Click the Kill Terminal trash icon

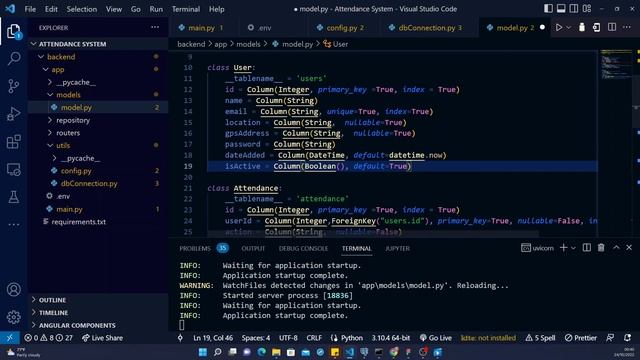pos(601,248)
